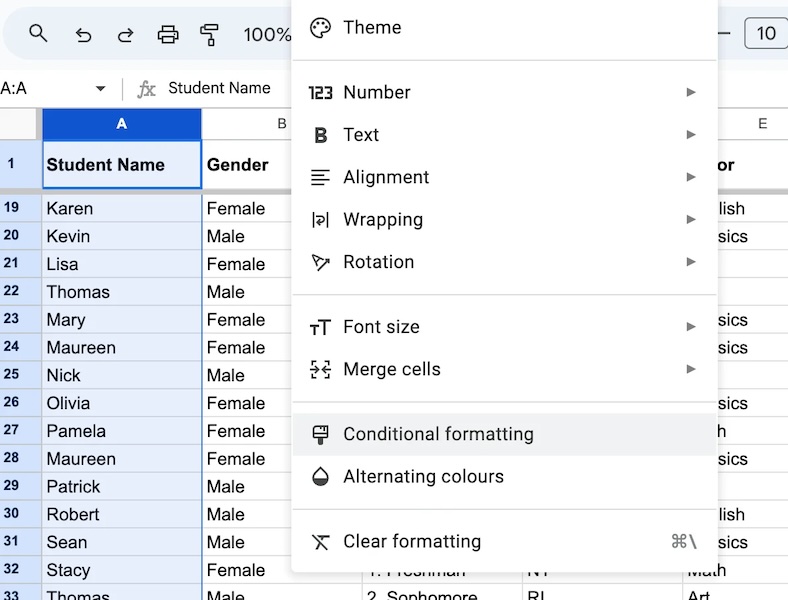Open the Rotation submenu

(x=504, y=262)
